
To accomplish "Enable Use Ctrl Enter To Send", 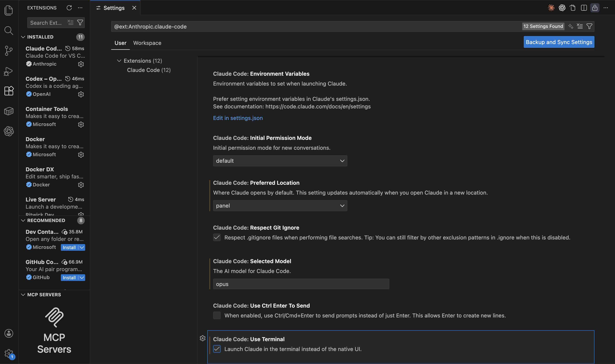I will point(217,315).
